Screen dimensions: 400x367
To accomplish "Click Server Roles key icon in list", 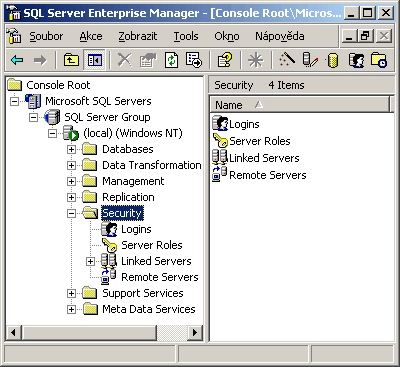I will pyautogui.click(x=220, y=140).
